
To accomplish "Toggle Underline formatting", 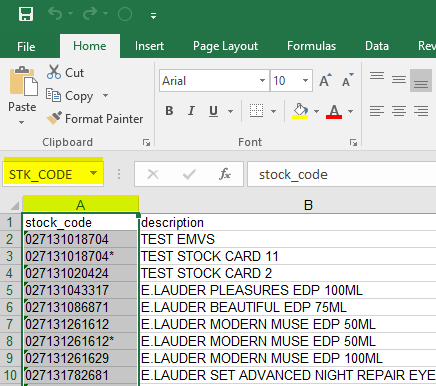I will (213, 111).
